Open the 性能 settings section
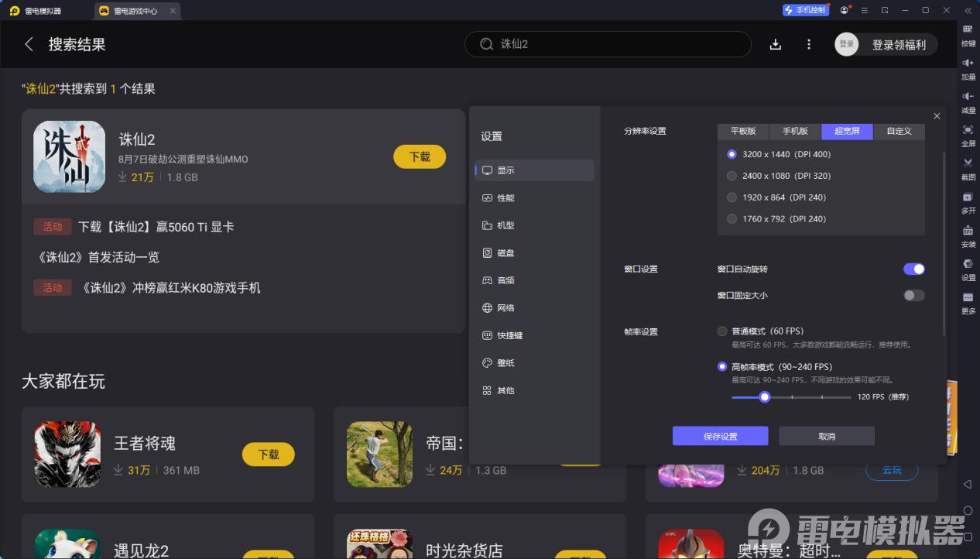Viewport: 980px width, 559px height. coord(535,197)
